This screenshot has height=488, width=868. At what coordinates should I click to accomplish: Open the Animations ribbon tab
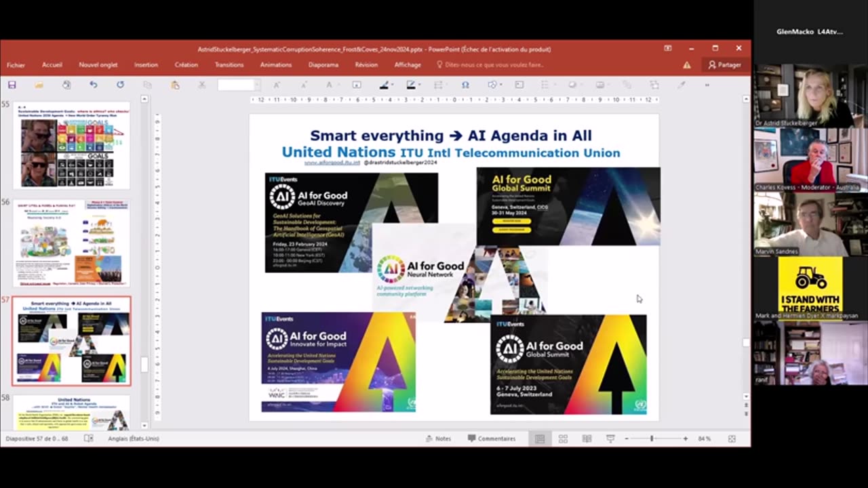(276, 65)
